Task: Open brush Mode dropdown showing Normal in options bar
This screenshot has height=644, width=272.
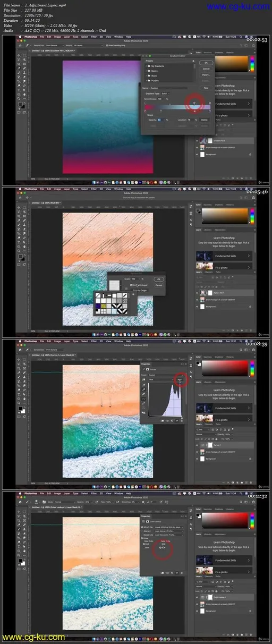Action: coord(64,502)
